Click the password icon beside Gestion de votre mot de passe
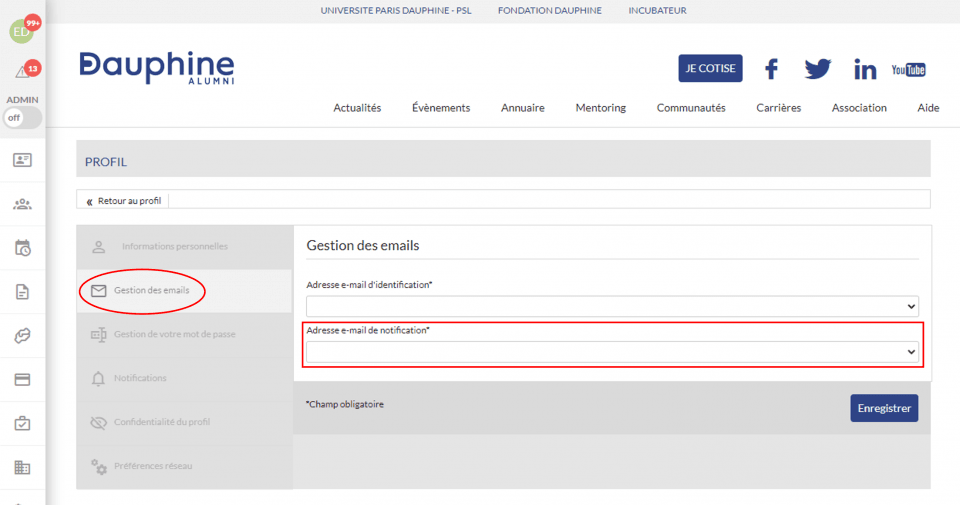The image size is (960, 505). tap(99, 335)
